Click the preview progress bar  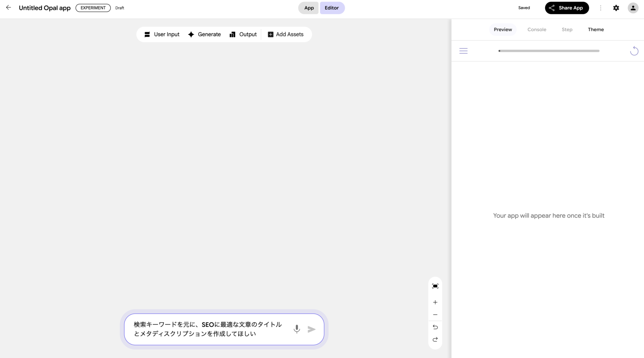pyautogui.click(x=549, y=51)
